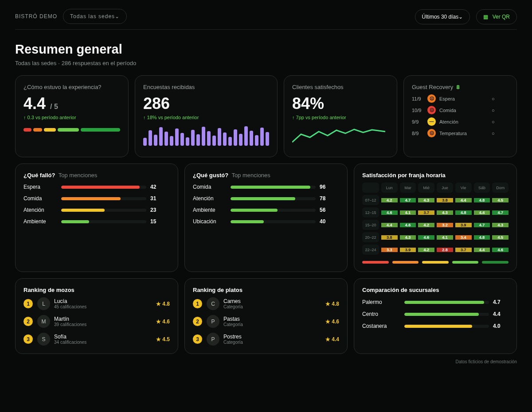
Task: Click the Ubicación bar with 40 mentions
Action: point(273,222)
